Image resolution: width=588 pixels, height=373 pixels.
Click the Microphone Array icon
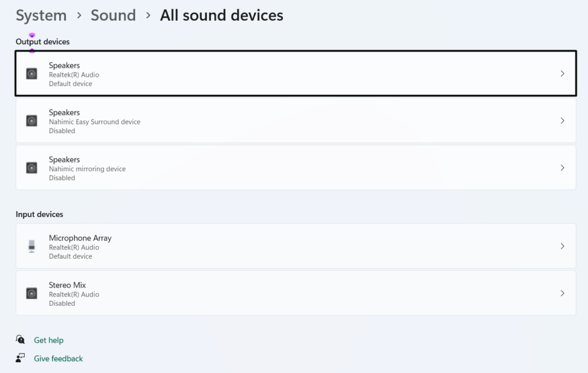(32, 246)
